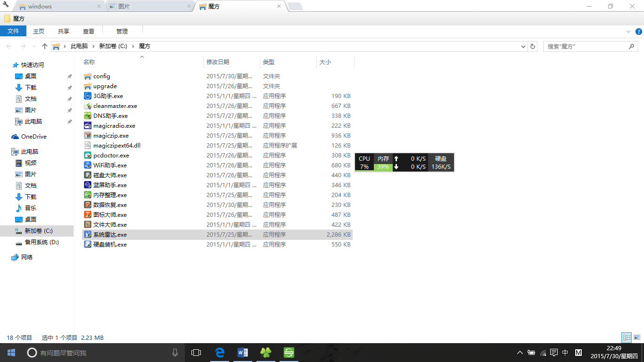Screen dimensions: 644x362
Task: Select the 硬盘装机.exe icon
Action: [x=87, y=245]
